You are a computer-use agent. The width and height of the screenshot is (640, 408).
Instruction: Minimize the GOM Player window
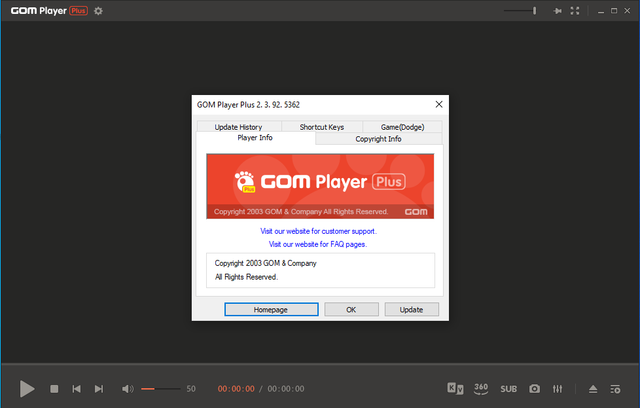coord(601,11)
